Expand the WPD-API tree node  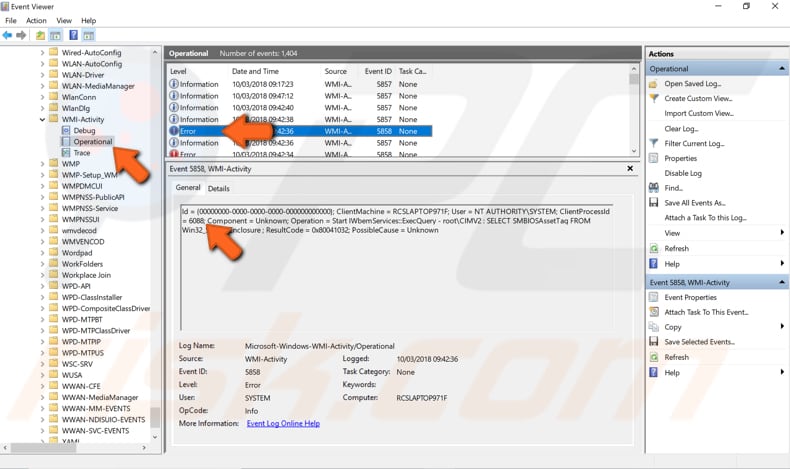click(x=42, y=286)
